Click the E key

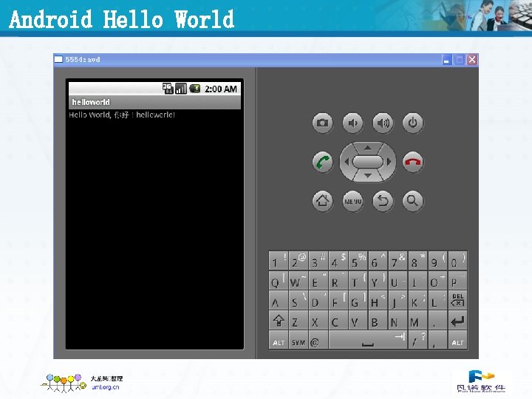[x=318, y=280]
